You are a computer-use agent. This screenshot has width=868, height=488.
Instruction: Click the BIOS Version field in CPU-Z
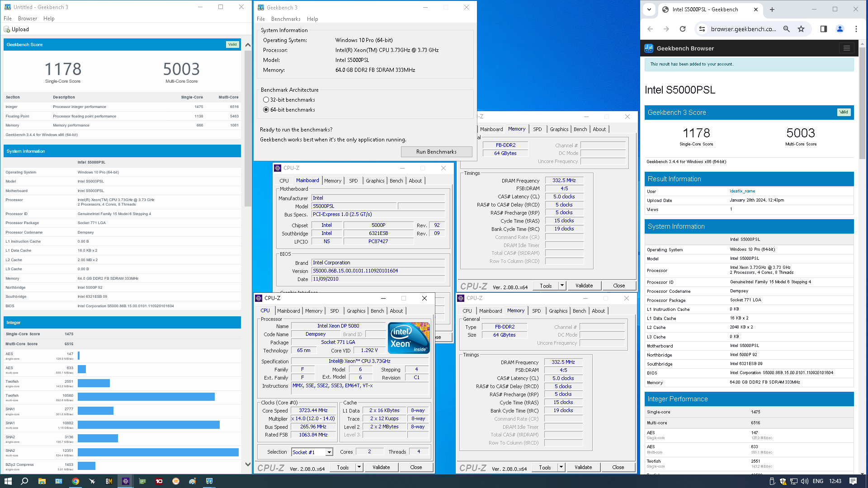(378, 271)
